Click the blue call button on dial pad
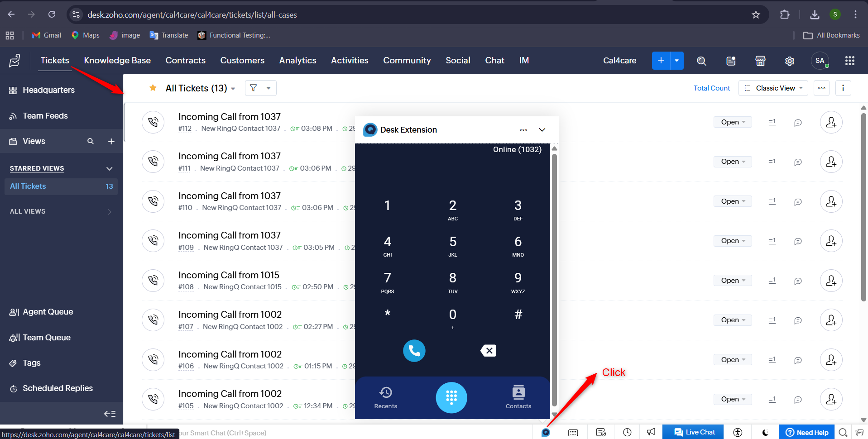Image resolution: width=868 pixels, height=439 pixels. coord(414,351)
